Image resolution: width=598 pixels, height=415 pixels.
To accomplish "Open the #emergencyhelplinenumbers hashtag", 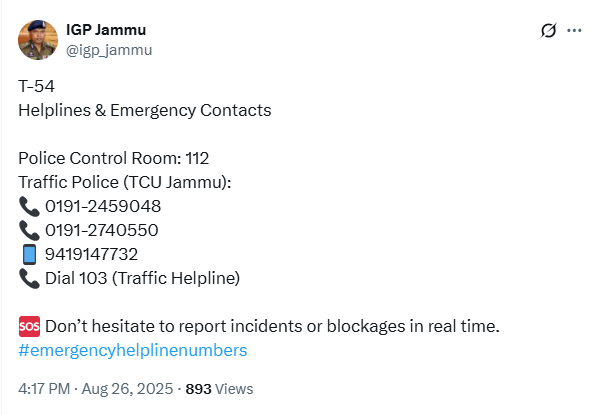I will (133, 350).
